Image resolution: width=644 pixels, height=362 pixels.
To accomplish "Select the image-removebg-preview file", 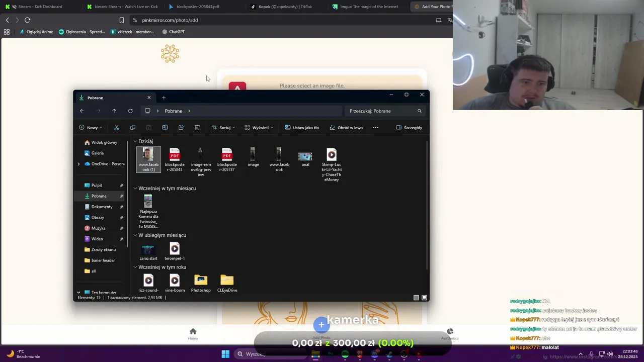I will point(201,162).
